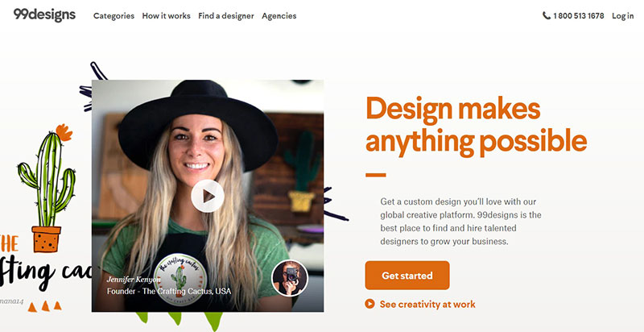The height and width of the screenshot is (332, 644).
Task: Click the Jennifer Kenyon name caption
Action: coord(134,280)
